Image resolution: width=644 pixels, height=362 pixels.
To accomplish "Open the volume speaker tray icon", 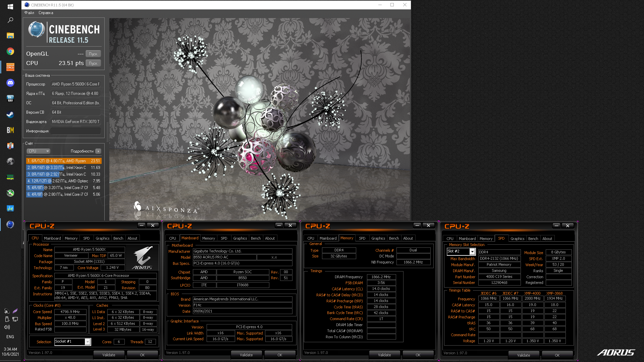I will [7, 327].
